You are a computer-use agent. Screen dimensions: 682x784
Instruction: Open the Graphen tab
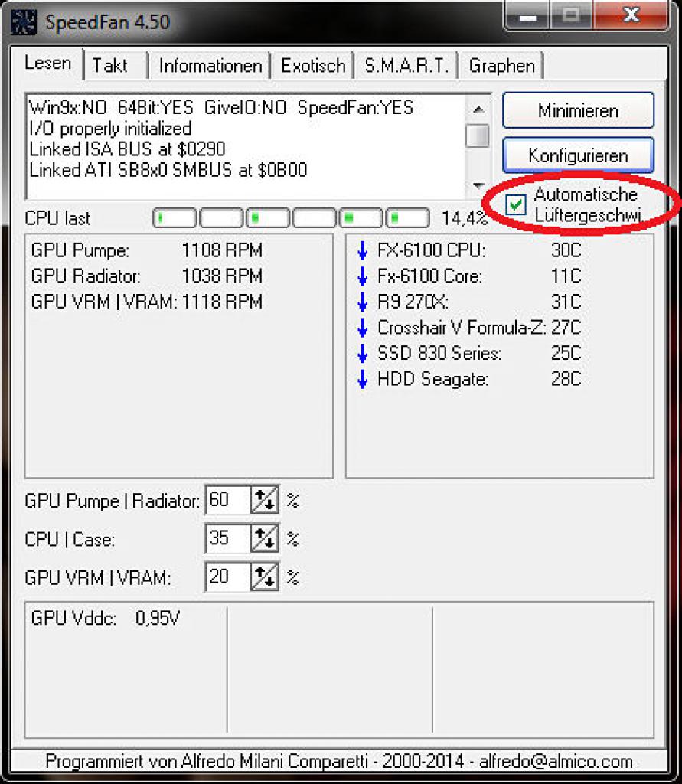501,66
